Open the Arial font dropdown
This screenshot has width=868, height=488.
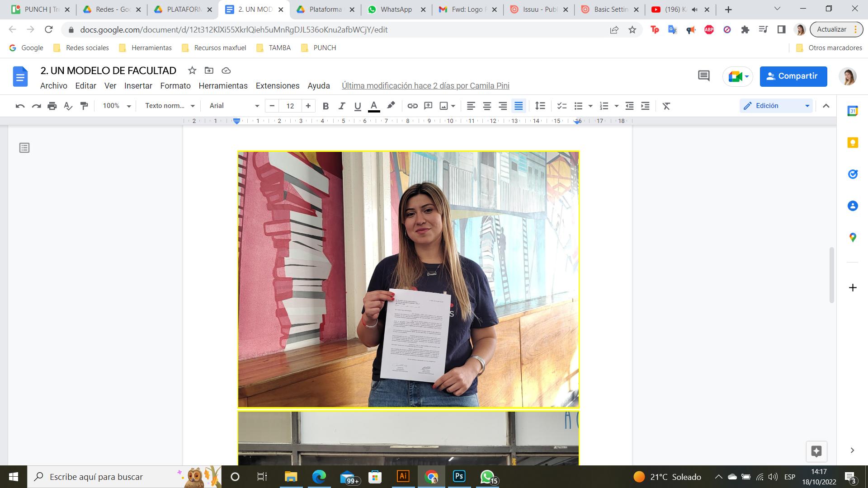234,106
